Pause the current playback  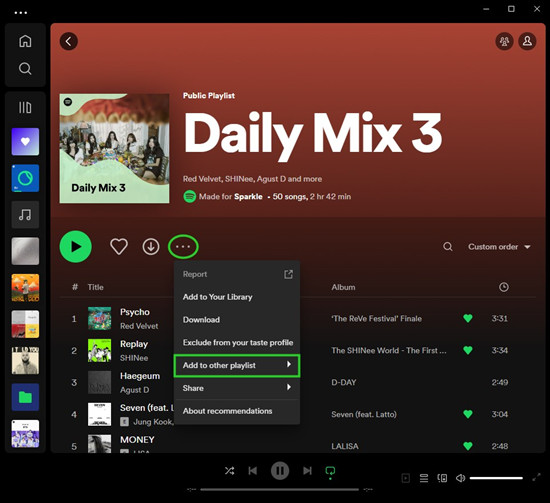(280, 471)
